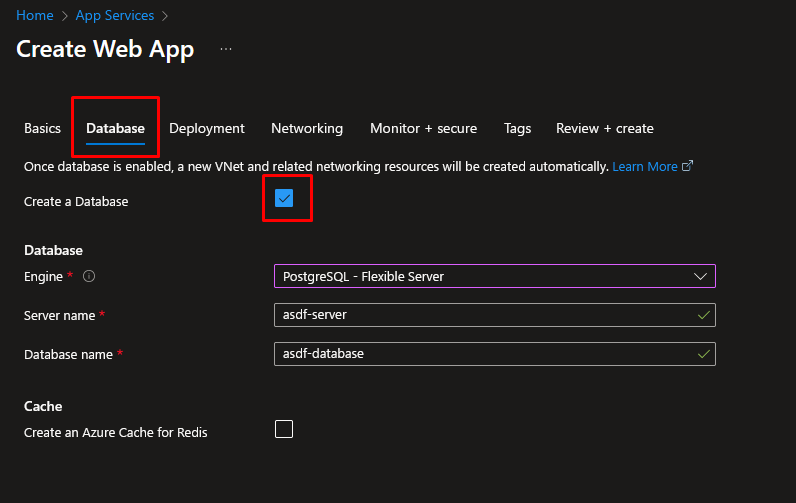
Task: Click the info icon next to Engine
Action: tap(89, 277)
